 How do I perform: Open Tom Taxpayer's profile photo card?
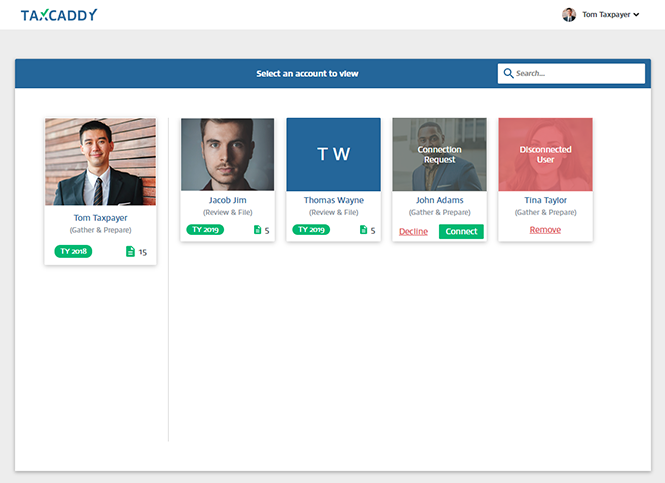[x=101, y=162]
